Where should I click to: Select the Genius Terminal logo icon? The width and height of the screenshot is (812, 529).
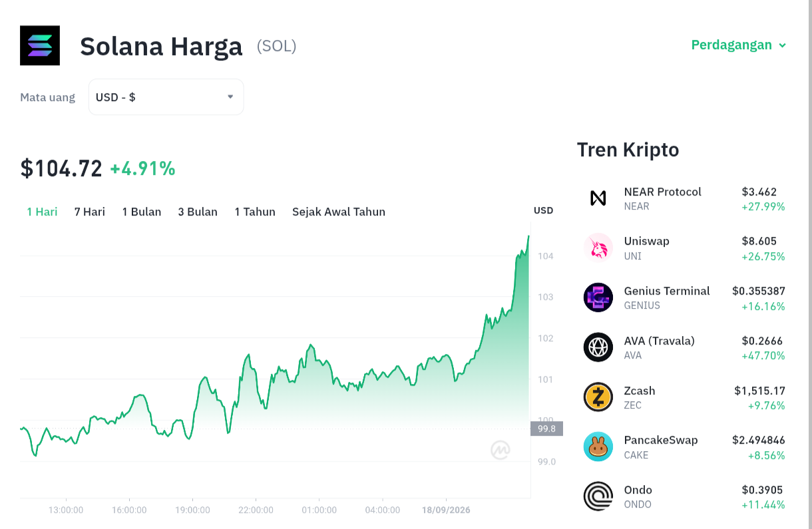(x=598, y=297)
